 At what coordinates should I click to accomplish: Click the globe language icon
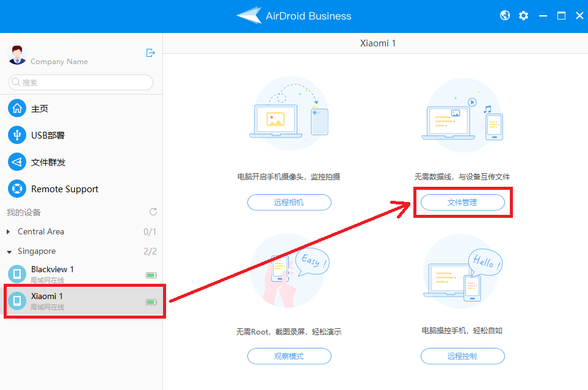[x=505, y=15]
